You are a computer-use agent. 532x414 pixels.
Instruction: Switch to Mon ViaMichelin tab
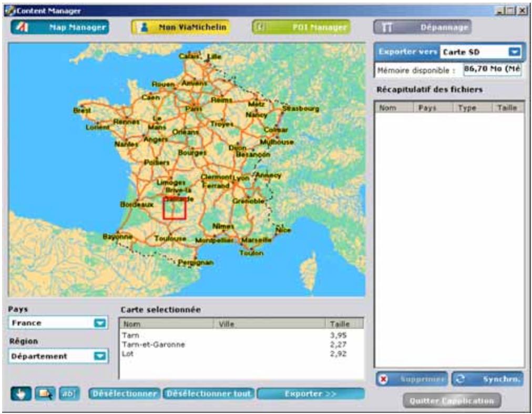pos(181,27)
